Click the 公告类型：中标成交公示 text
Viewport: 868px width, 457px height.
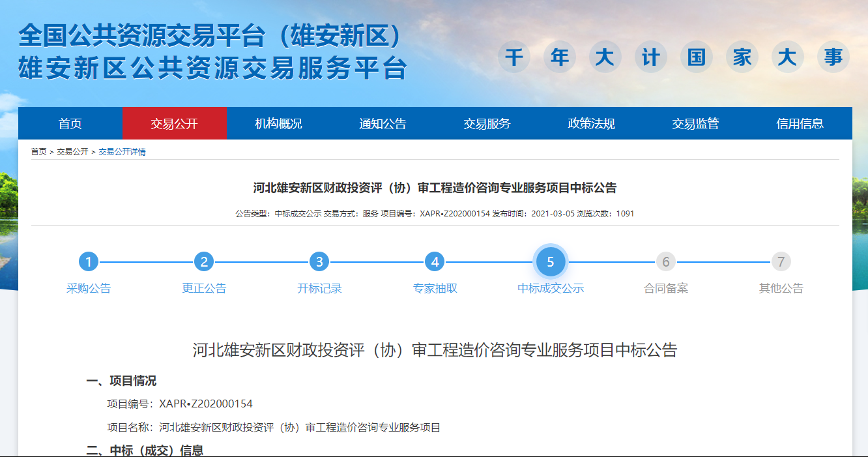coord(278,214)
